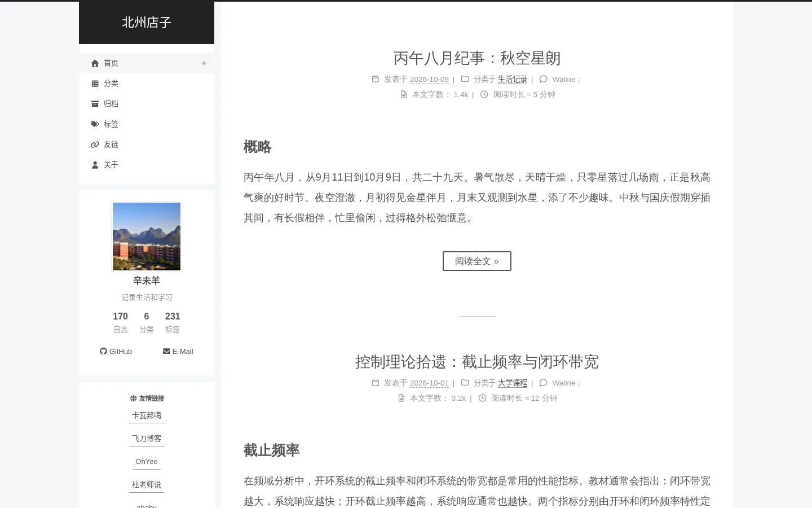Visit the OhYee friend link
812x508 pixels.
coord(147,462)
